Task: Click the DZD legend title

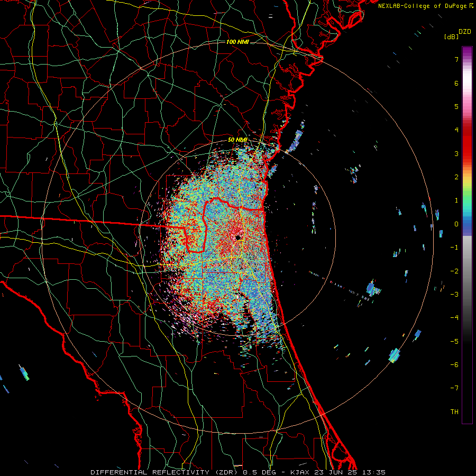Action: (465, 32)
